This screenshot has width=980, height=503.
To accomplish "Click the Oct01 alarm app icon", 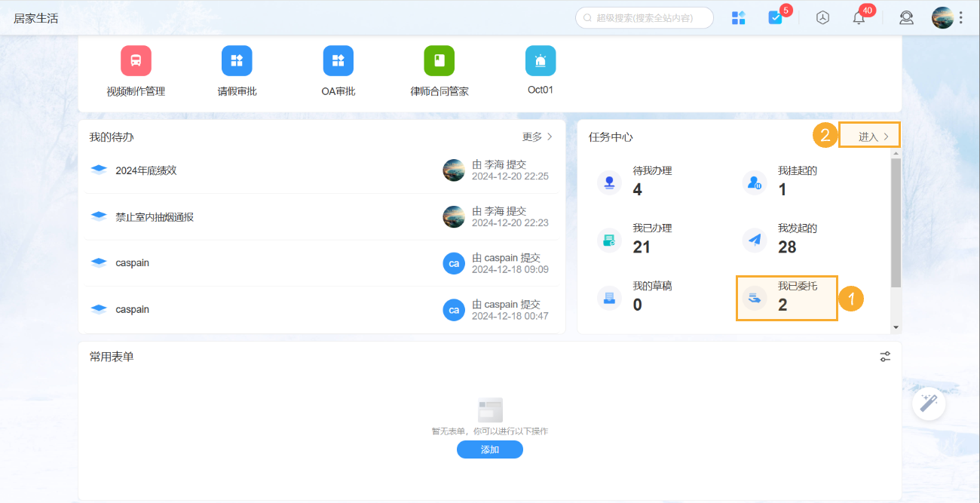I will [x=540, y=61].
